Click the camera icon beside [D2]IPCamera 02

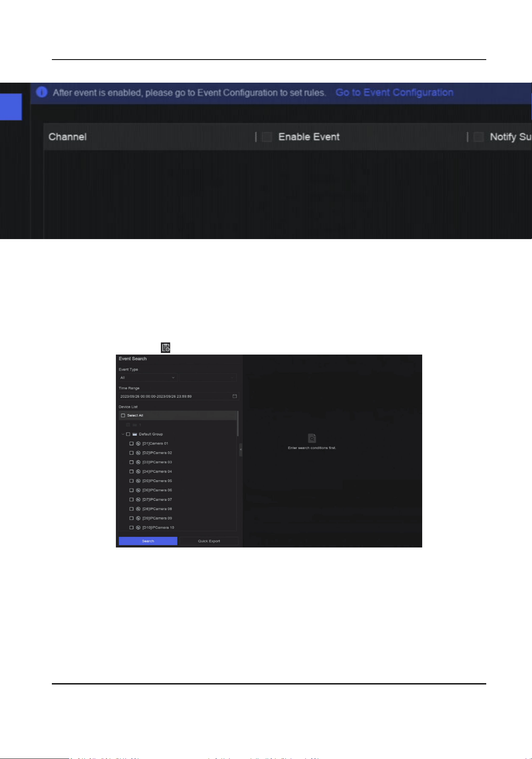138,453
